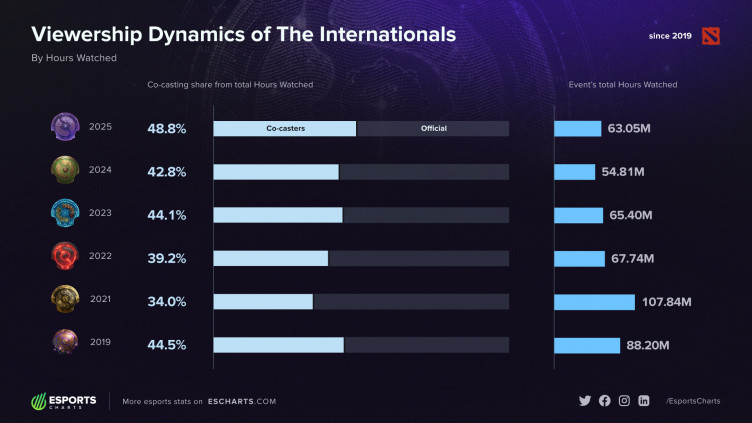Click the 2025 Aegis emblem icon
752x423 pixels.
click(x=64, y=127)
